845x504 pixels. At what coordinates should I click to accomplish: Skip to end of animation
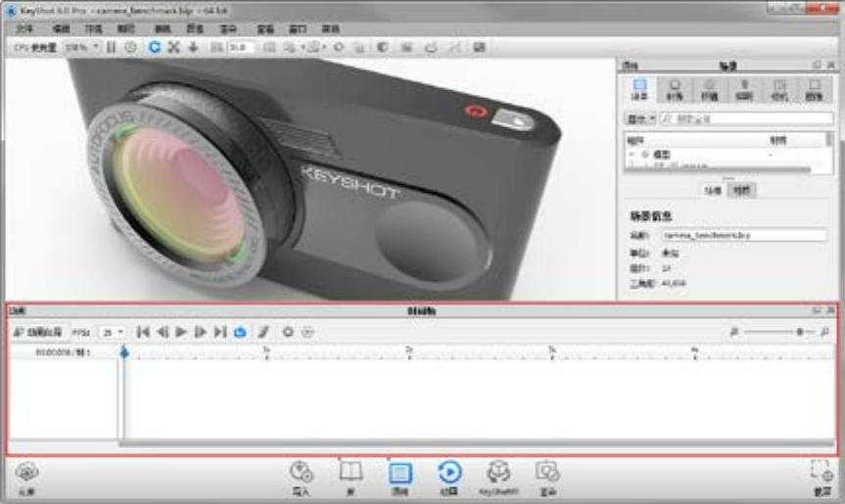click(x=220, y=332)
